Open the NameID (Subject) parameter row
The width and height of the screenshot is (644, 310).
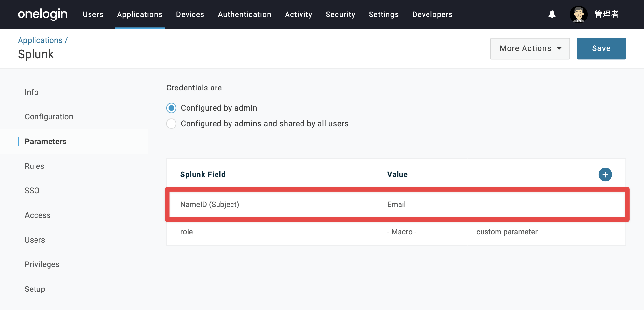397,204
